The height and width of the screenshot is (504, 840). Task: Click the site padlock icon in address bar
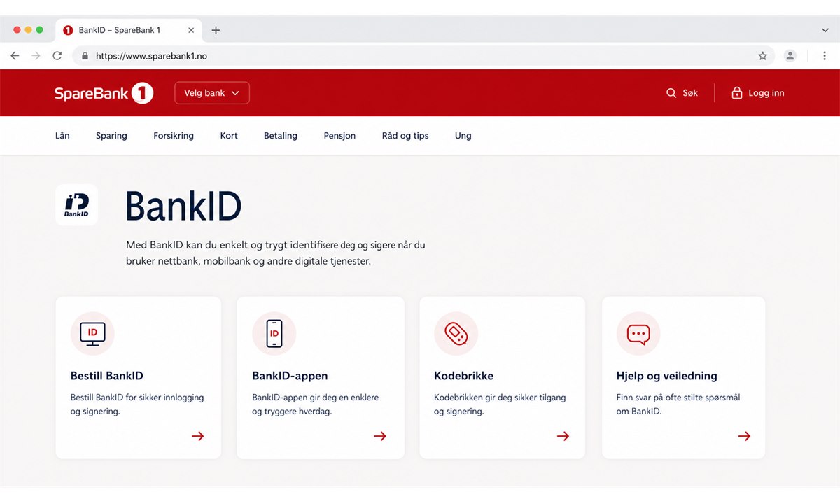[x=85, y=56]
